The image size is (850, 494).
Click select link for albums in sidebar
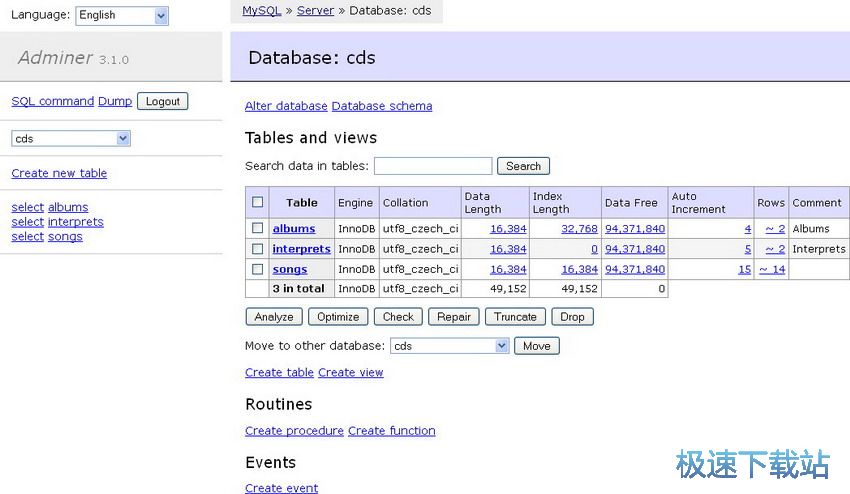point(28,207)
